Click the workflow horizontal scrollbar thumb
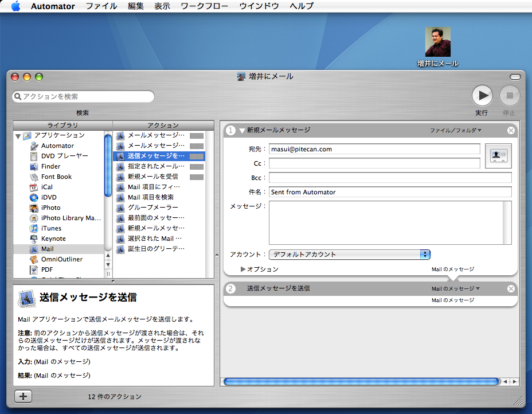Screen dimensions: 532x414 click(x=361, y=382)
